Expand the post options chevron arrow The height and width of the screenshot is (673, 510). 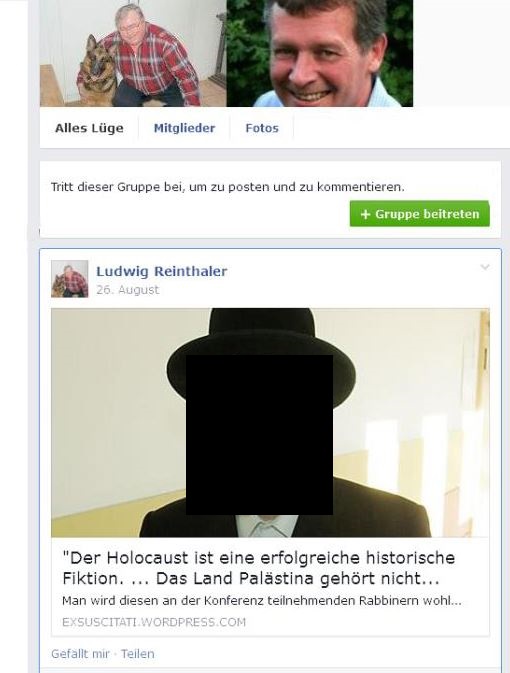pyautogui.click(x=485, y=267)
